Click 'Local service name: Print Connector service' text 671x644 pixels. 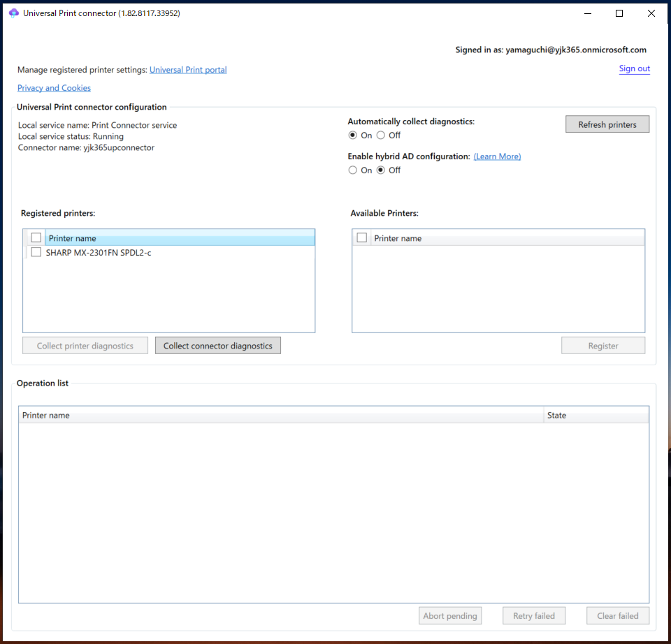pyautogui.click(x=97, y=125)
